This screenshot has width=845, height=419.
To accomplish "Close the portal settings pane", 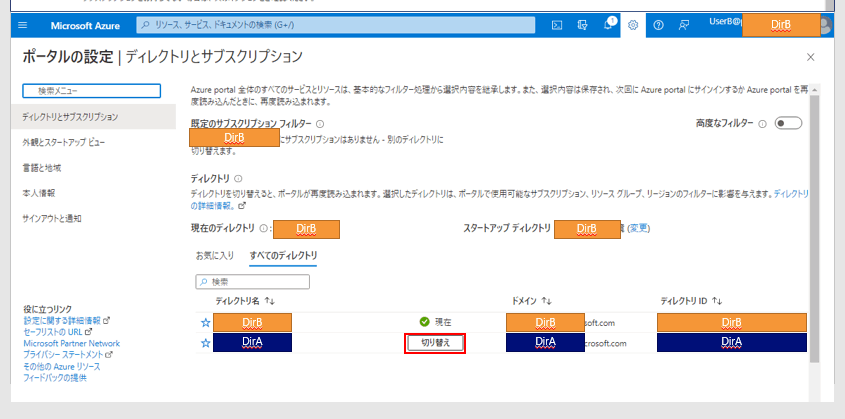I will 810,57.
